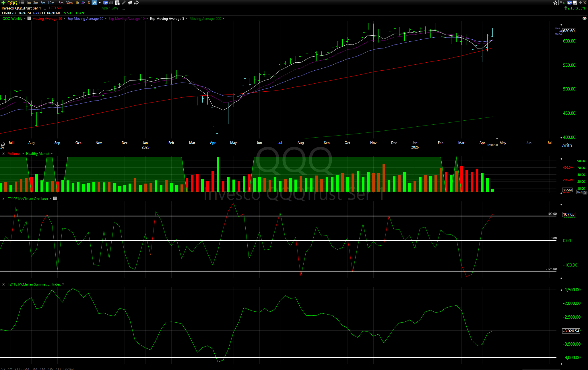Expand the Moving Average 50 dropdown arrow
588x370 pixels.
64,18
